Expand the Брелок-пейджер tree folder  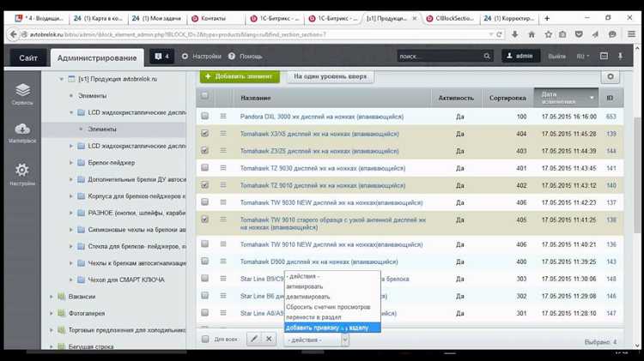pos(71,162)
